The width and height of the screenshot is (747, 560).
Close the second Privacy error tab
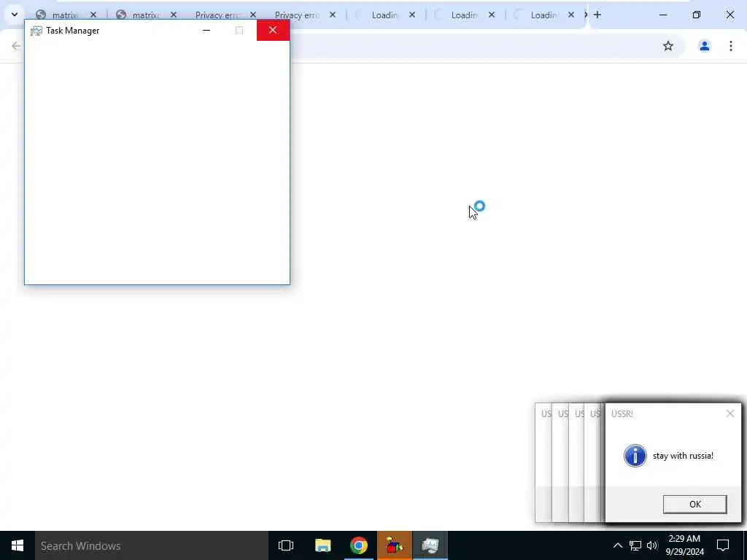click(x=333, y=15)
